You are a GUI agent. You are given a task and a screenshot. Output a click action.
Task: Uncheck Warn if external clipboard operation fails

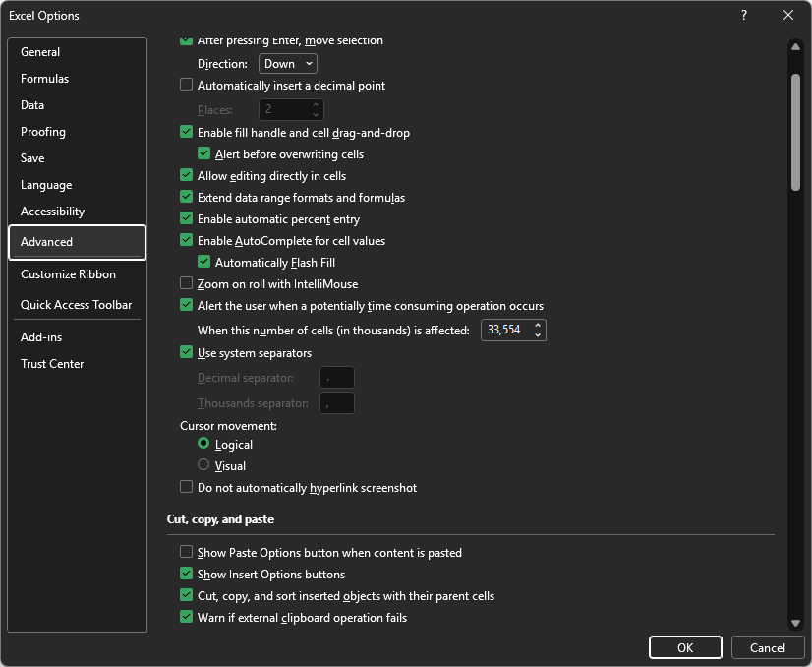point(186,617)
